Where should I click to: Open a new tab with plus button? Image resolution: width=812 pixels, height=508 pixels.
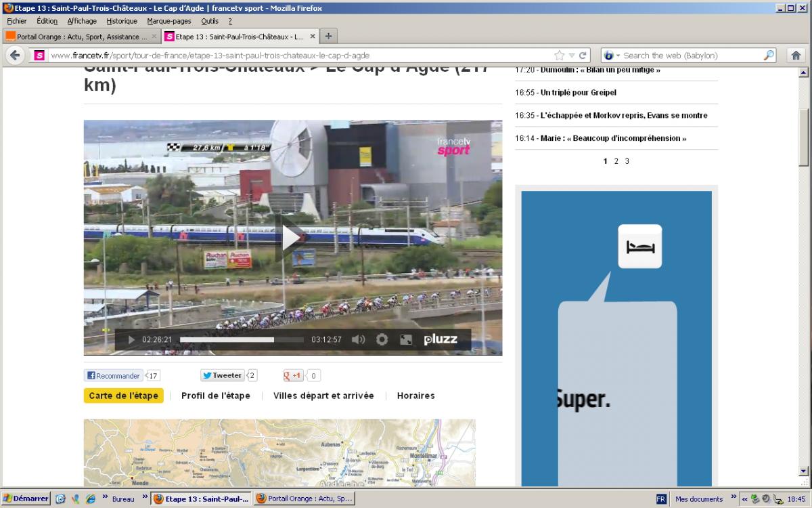click(328, 36)
